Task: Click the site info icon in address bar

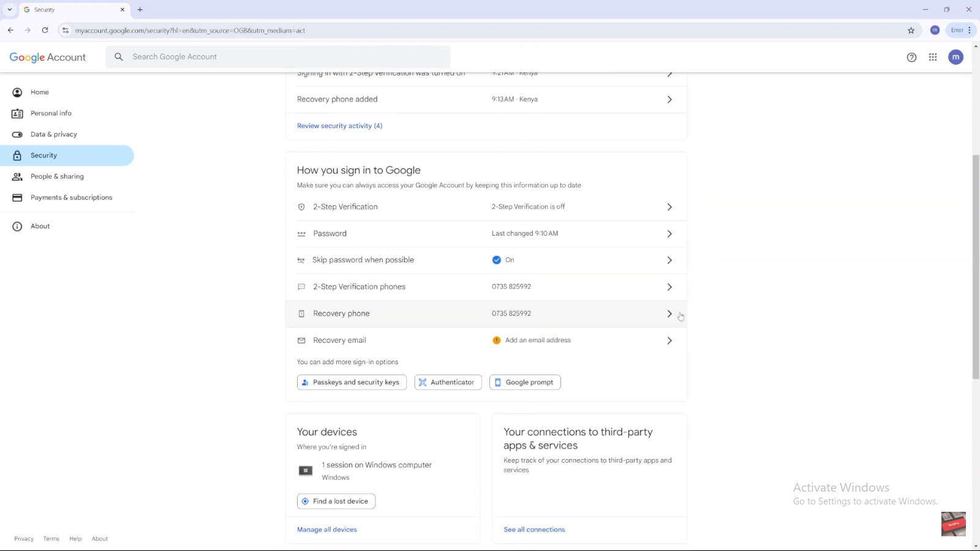Action: pyautogui.click(x=66, y=31)
